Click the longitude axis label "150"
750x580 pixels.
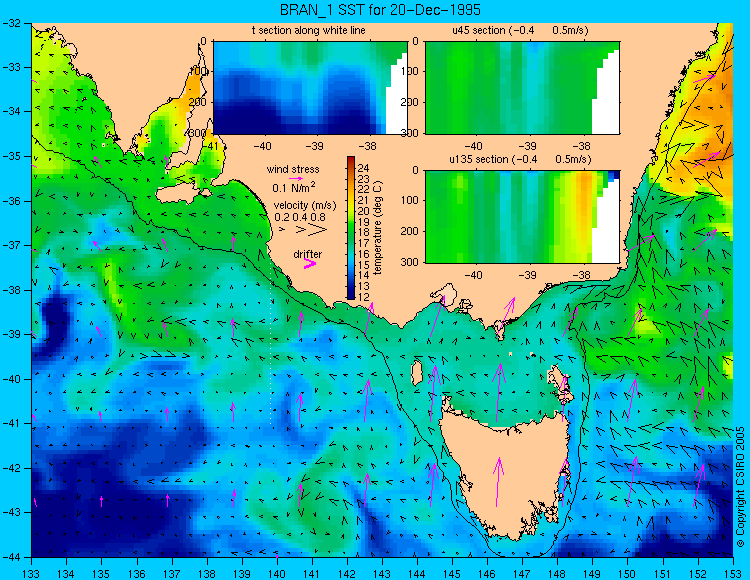pos(628,573)
